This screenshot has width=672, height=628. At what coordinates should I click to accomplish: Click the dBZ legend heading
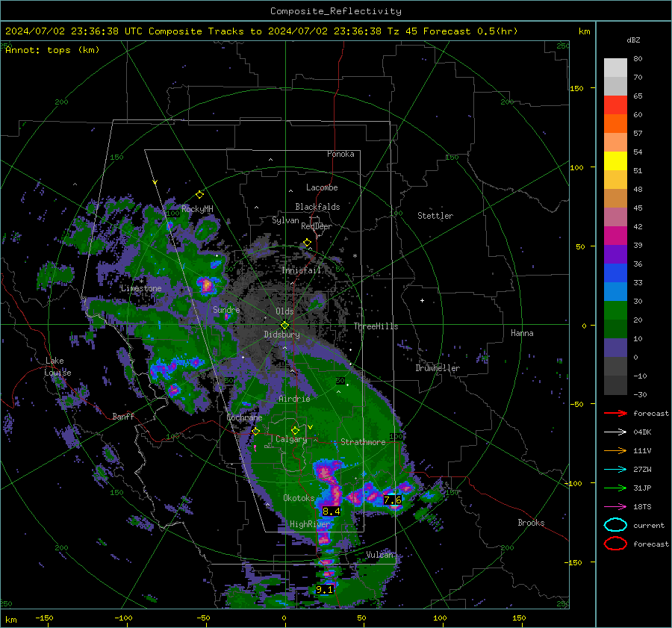633,40
